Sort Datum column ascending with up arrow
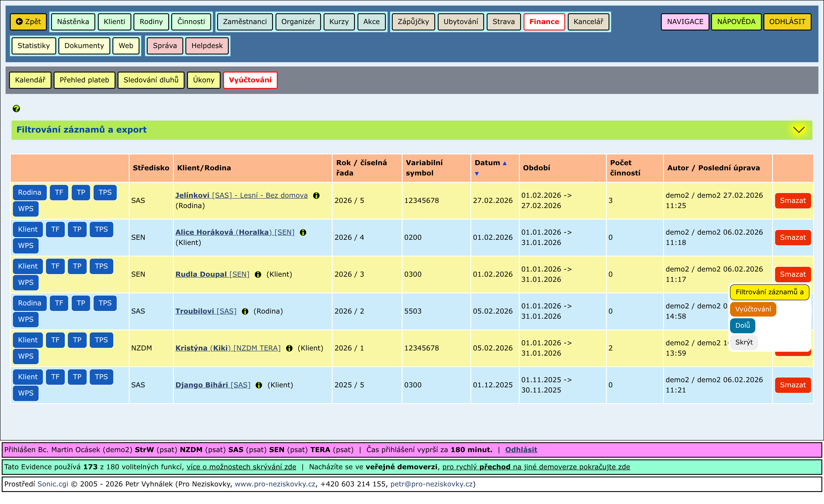 click(x=505, y=163)
